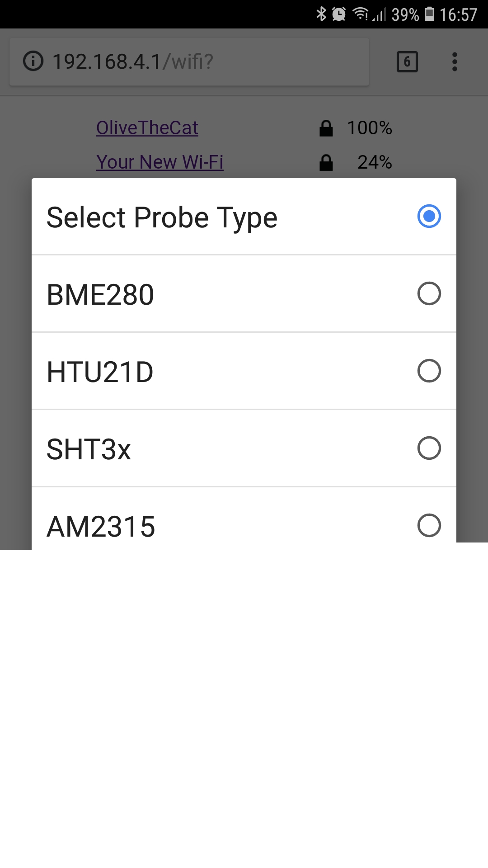Open the browser tab switcher showing 6
Viewport: 488px width, 868px height.
[x=407, y=62]
